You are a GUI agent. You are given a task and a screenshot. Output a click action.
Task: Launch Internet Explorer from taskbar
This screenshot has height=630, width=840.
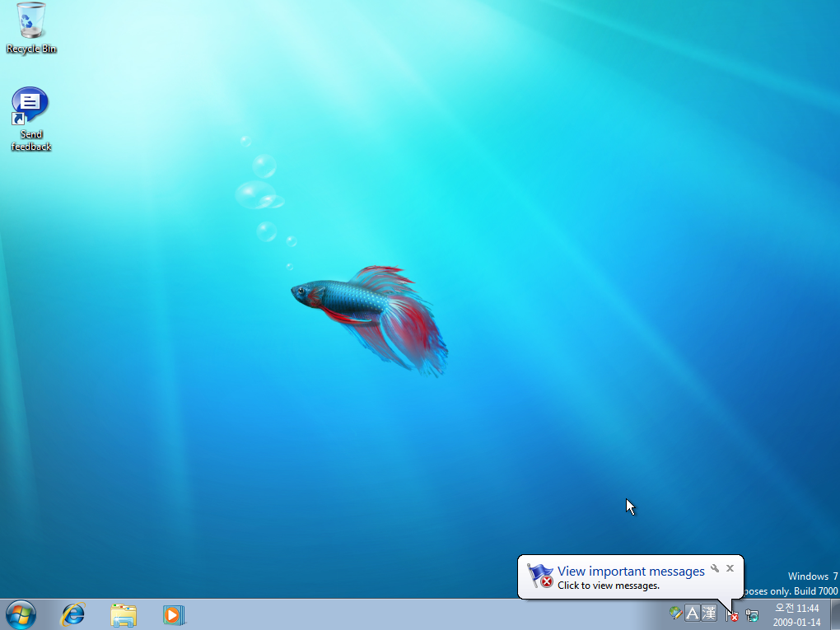pyautogui.click(x=72, y=614)
